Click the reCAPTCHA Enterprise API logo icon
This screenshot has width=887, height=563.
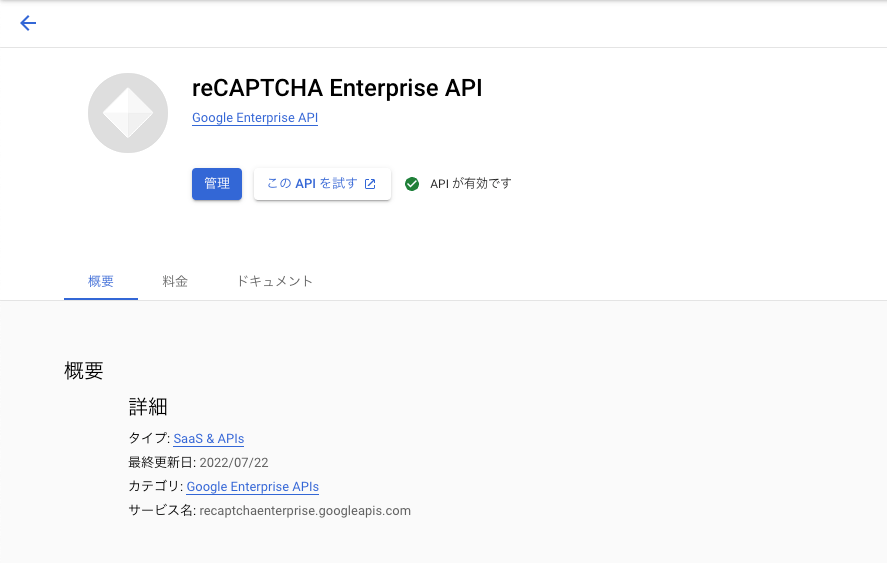(x=128, y=113)
